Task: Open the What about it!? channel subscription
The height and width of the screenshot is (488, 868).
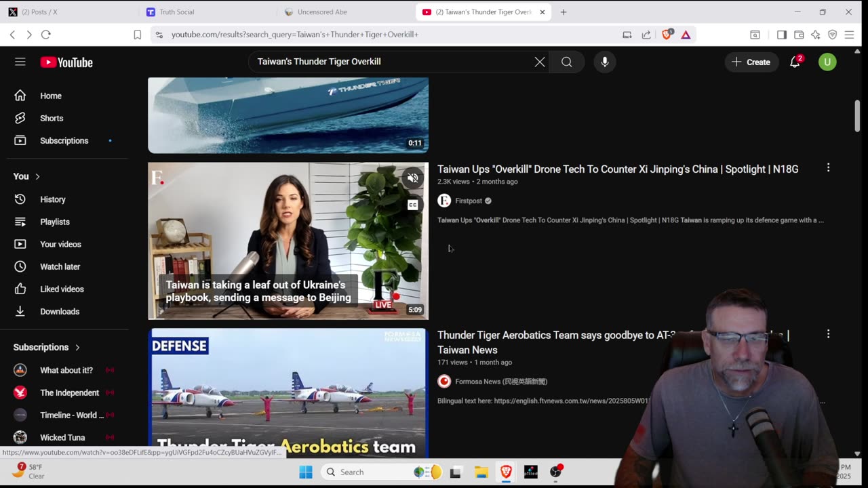Action: tap(67, 370)
